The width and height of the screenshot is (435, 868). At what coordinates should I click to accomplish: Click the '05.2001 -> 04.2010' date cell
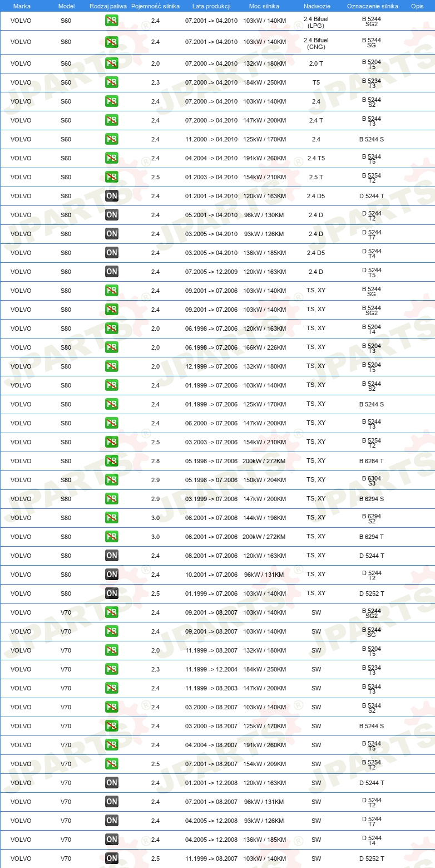pyautogui.click(x=211, y=215)
